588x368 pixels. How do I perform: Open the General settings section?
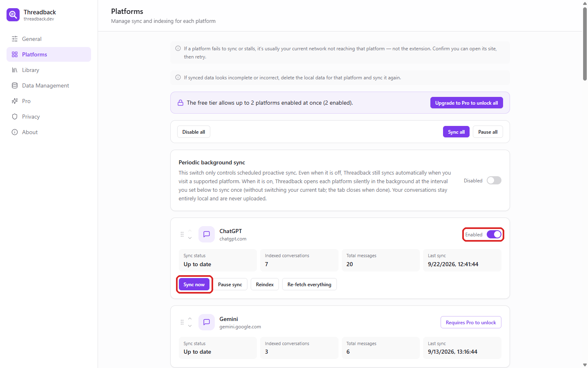point(49,39)
